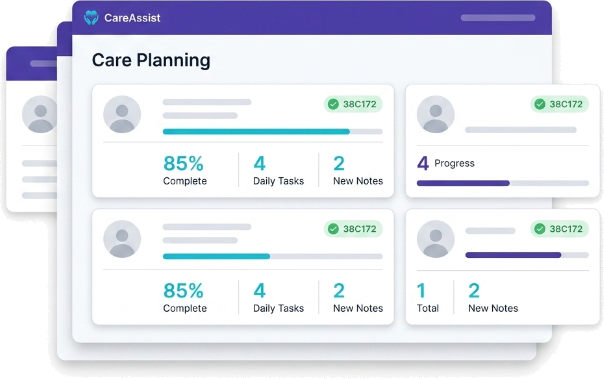Click the avatar in the rearmost background window
This screenshot has height=379, width=604.
coord(40,114)
